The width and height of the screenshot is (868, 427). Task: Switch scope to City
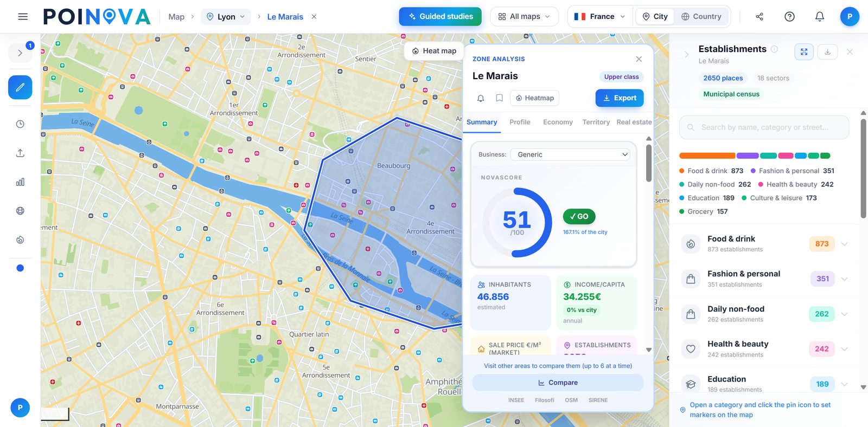coord(655,17)
